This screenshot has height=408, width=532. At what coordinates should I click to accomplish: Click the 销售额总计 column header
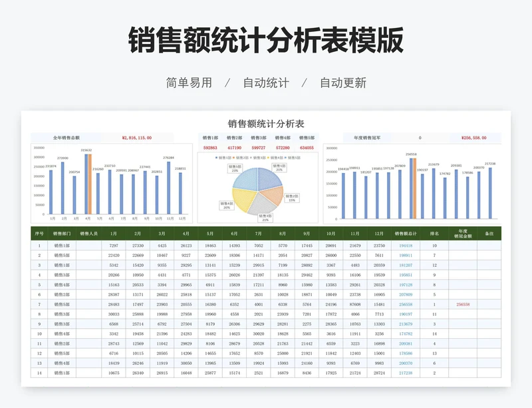(x=406, y=234)
